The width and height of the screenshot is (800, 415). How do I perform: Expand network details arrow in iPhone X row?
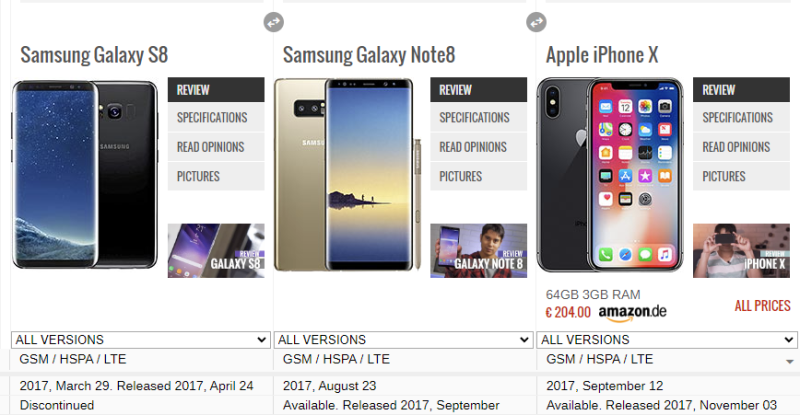(x=789, y=361)
